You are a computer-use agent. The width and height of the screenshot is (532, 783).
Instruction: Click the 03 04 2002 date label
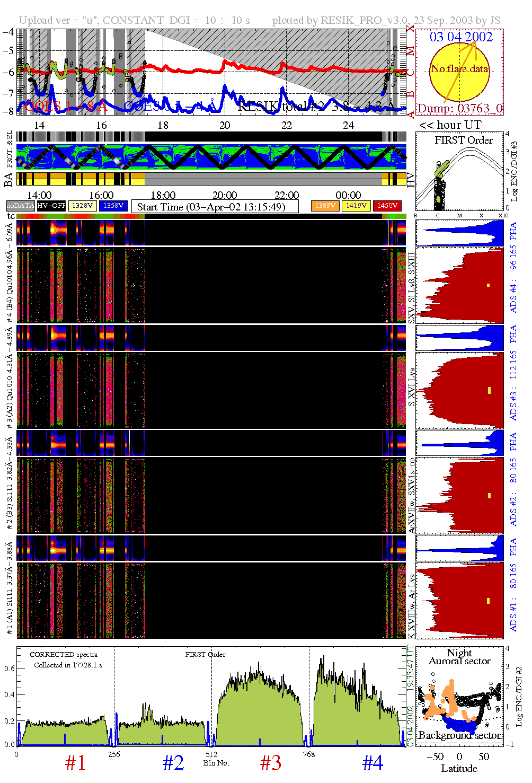pos(461,37)
